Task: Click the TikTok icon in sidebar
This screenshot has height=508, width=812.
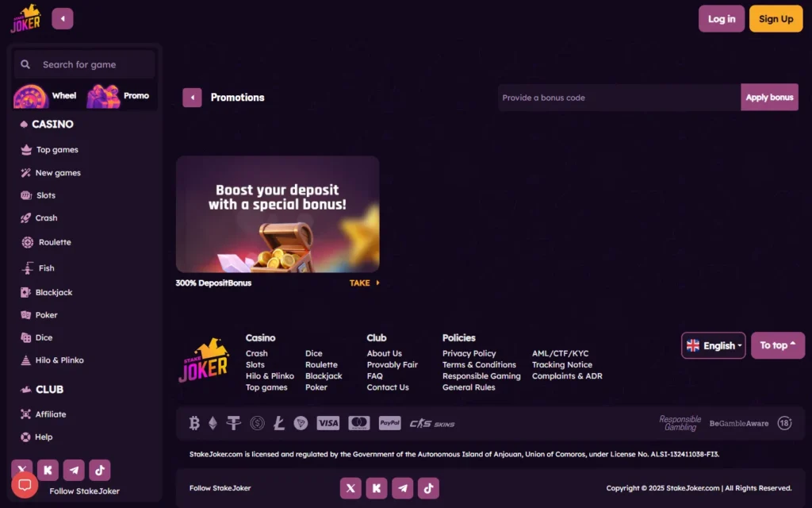Action: (x=99, y=470)
